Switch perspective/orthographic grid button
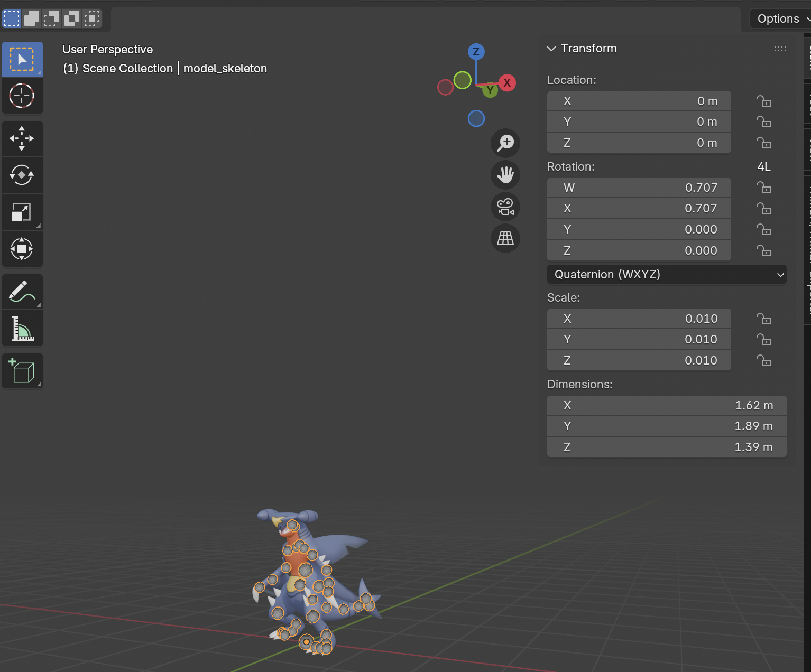 tap(505, 238)
